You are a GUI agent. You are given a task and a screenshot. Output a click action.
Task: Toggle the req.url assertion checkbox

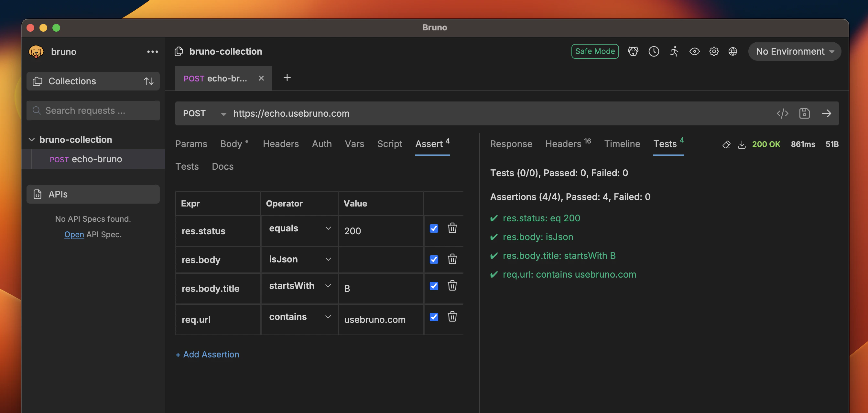coord(434,317)
